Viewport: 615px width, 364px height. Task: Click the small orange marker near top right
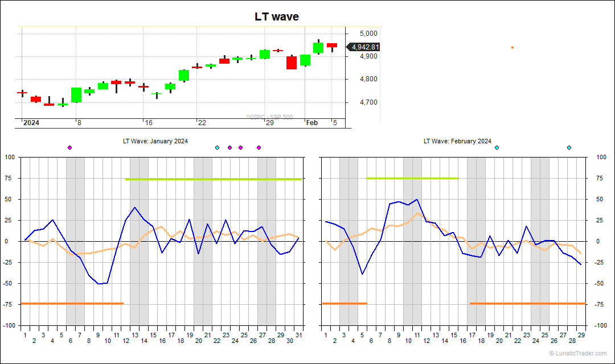point(512,48)
